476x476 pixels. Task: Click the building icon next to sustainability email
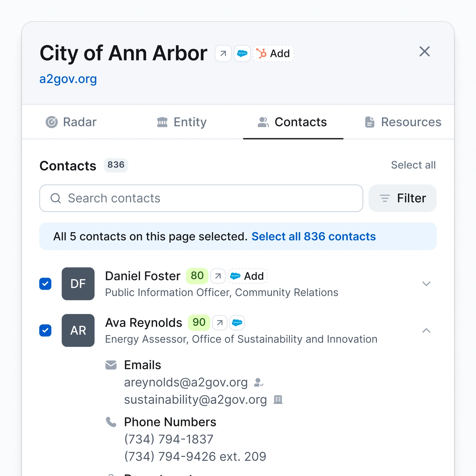point(278,400)
